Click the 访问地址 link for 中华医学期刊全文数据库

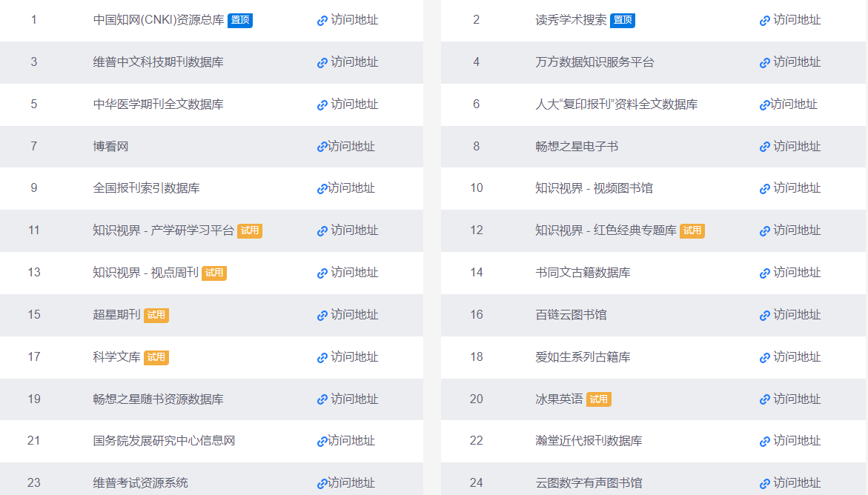tap(354, 104)
